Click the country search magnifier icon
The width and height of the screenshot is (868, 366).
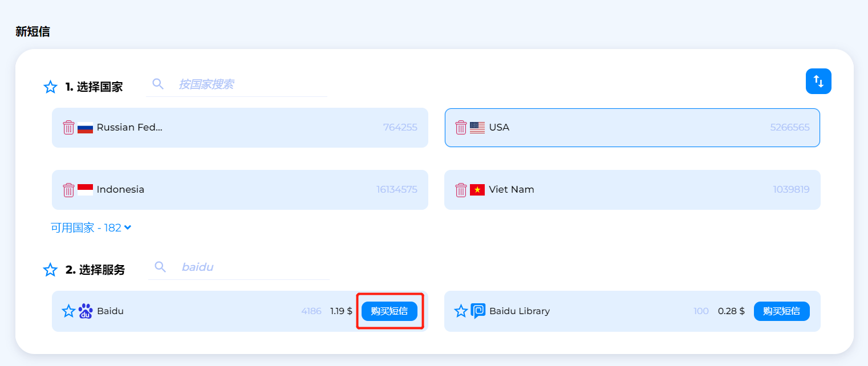pos(158,84)
